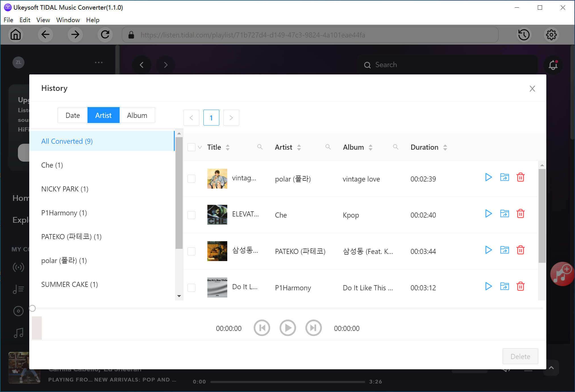Play the vintage love track
Image resolution: width=575 pixels, height=392 pixels.
click(488, 177)
